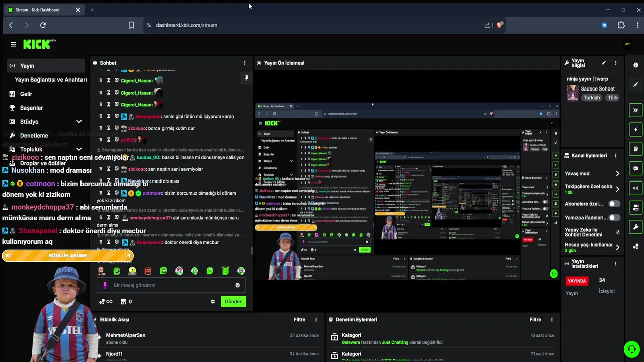Click the KICK logo

[x=39, y=44]
